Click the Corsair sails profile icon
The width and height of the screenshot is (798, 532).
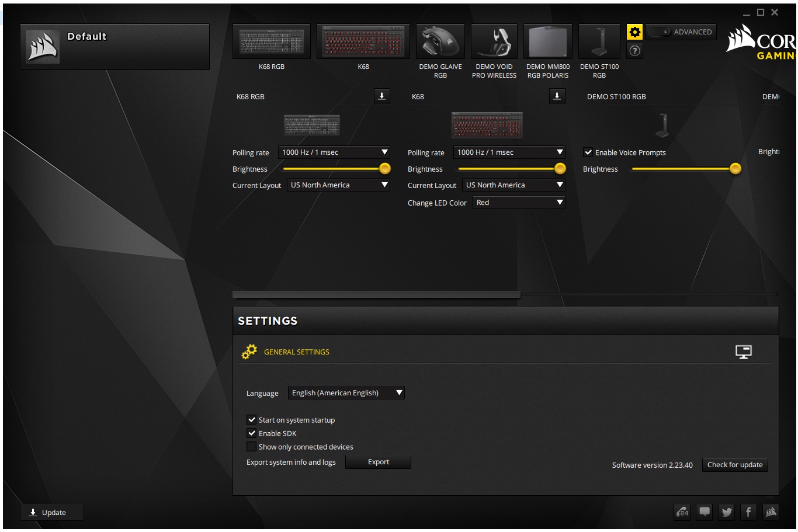43,47
